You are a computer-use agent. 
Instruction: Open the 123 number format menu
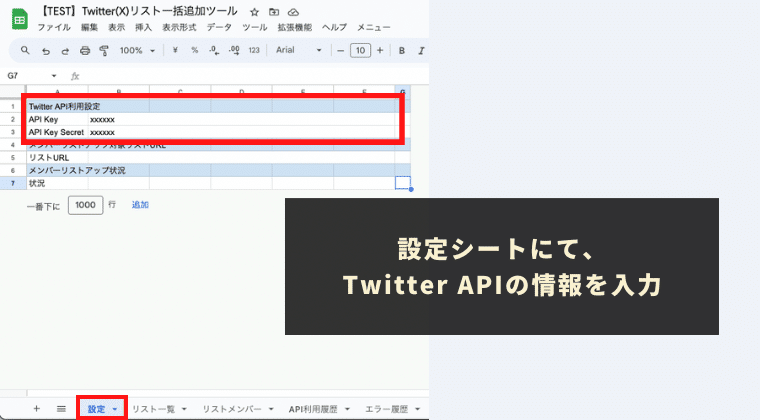[254, 50]
